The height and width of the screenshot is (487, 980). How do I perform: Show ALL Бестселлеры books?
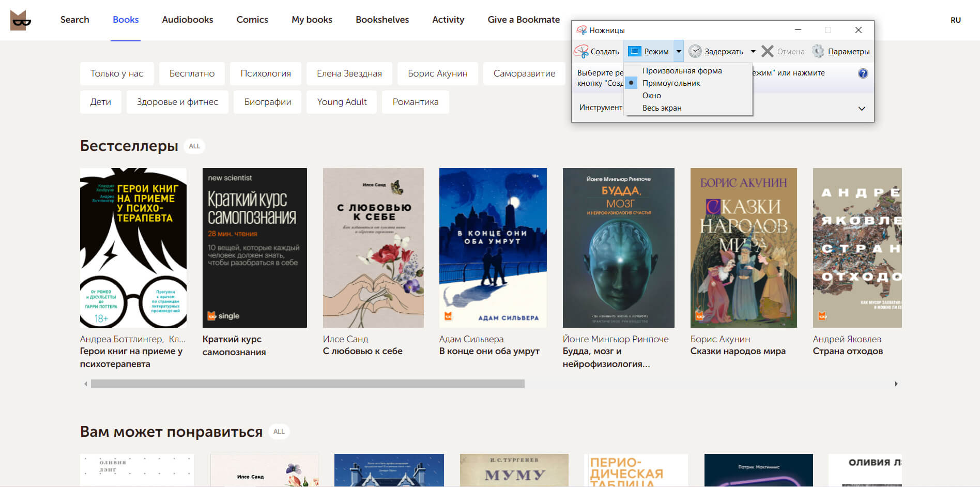point(194,146)
